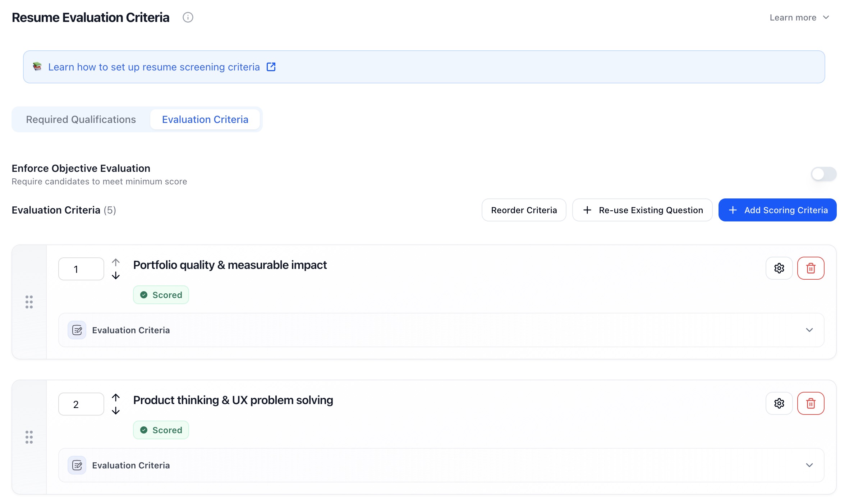Screen dimensions: 849x504
Task: Click order number field showing 1
Action: point(81,269)
